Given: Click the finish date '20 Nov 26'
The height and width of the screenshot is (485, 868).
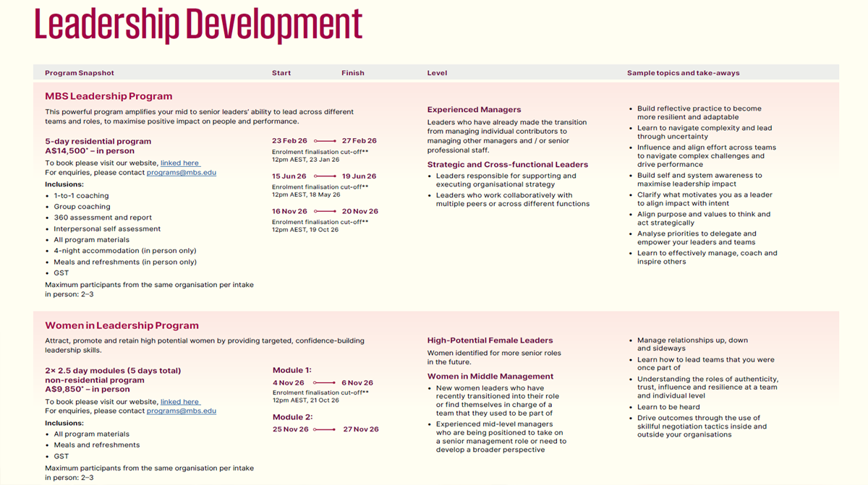Looking at the screenshot, I should 360,212.
